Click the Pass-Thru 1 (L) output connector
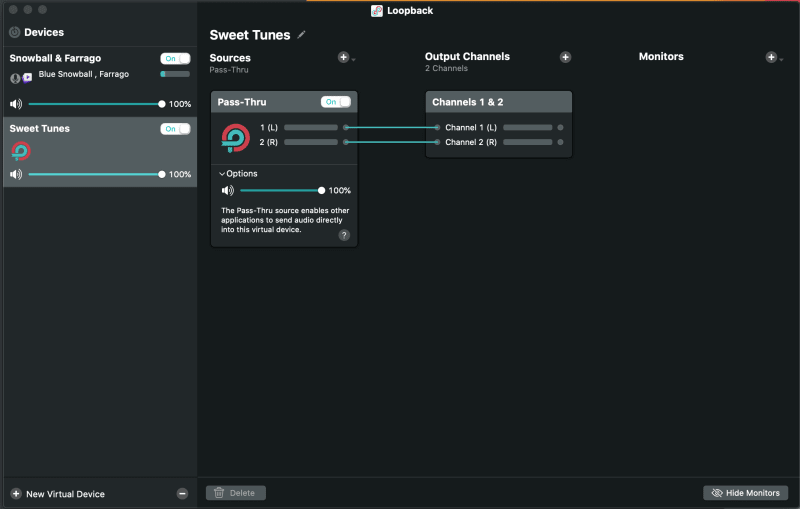 coord(346,128)
